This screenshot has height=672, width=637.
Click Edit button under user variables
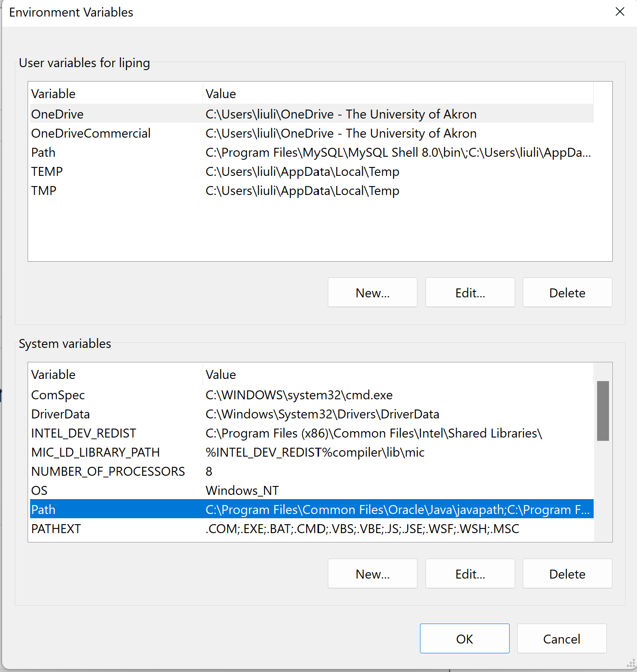pos(470,292)
